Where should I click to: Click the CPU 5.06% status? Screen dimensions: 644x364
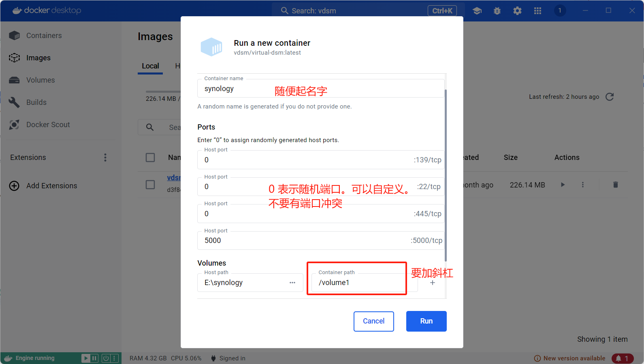[x=186, y=358]
